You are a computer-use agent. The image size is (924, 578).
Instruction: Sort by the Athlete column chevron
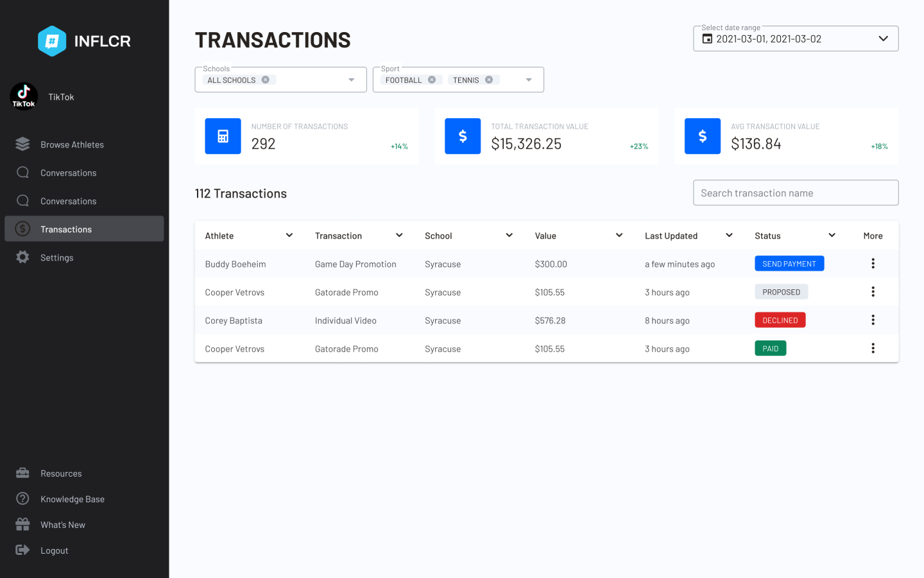click(289, 235)
